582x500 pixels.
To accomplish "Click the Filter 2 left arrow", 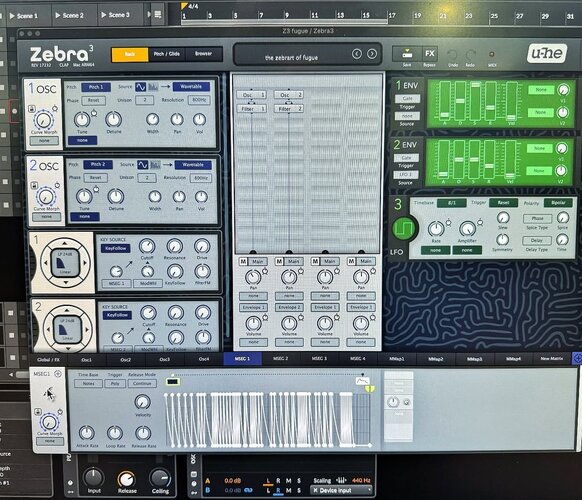I will pyautogui.click(x=48, y=329).
